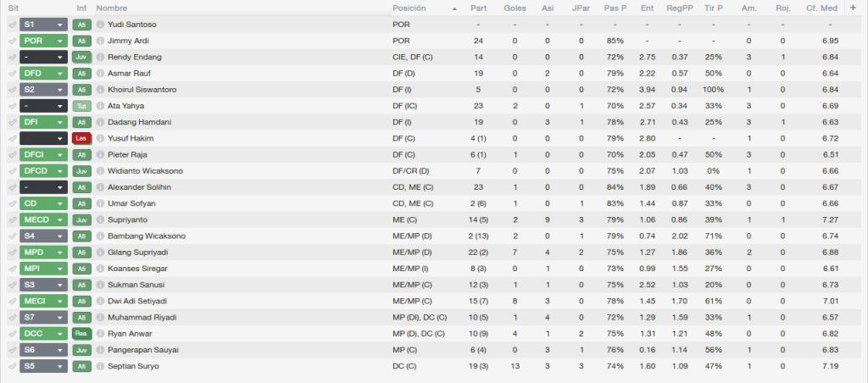Open info icon beside Septian Suryo
Viewport: 868px width, 383px height.
pyautogui.click(x=100, y=366)
